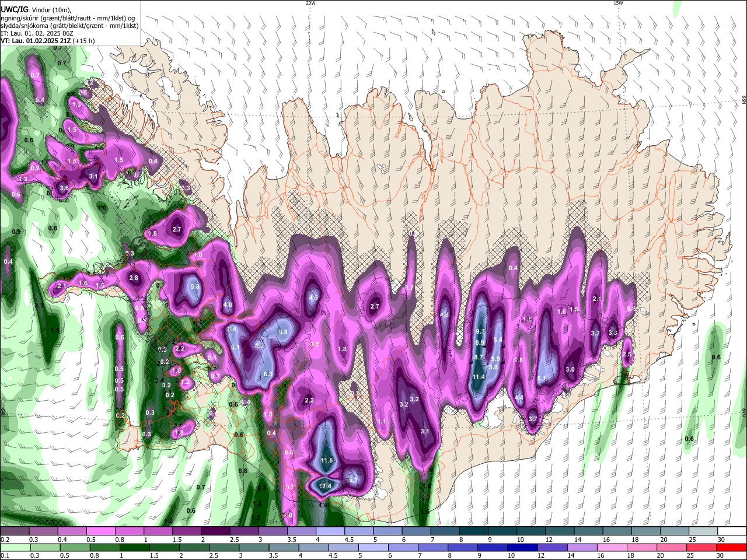Click the 8.9 value on the map
Image resolution: width=747 pixels, height=560 pixels.
(x=480, y=342)
